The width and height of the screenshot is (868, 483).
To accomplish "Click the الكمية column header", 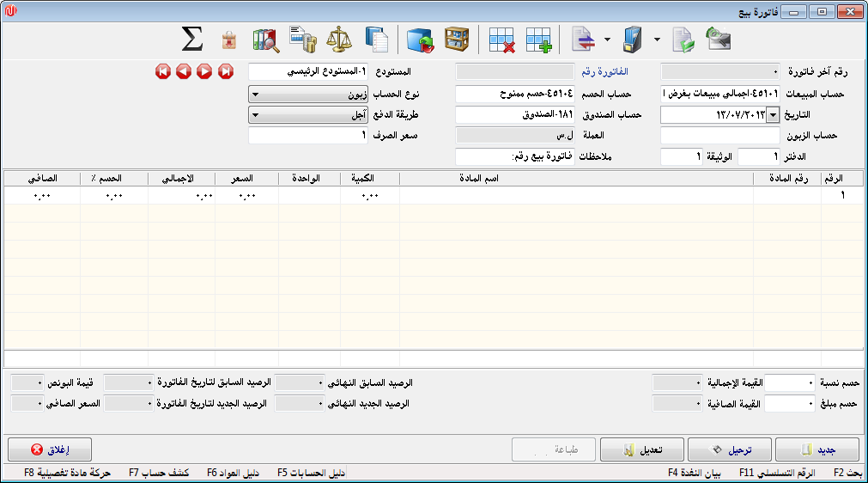I will pos(370,179).
